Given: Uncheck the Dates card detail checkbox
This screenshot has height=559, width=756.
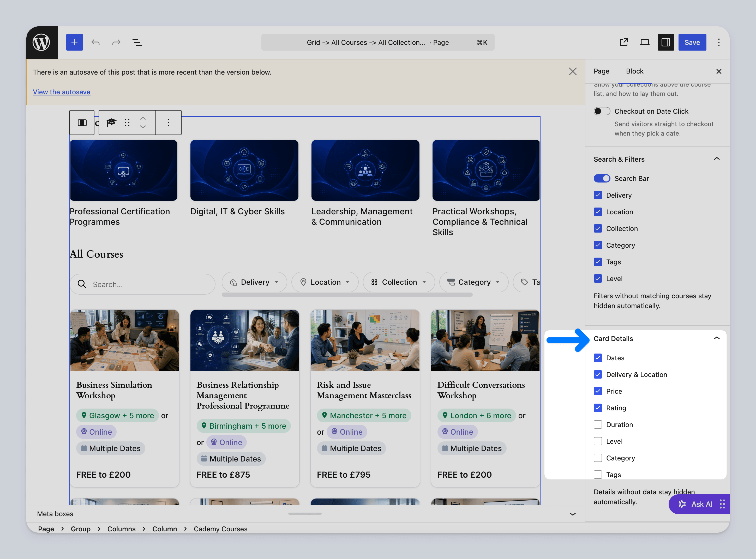Looking at the screenshot, I should coord(598,358).
